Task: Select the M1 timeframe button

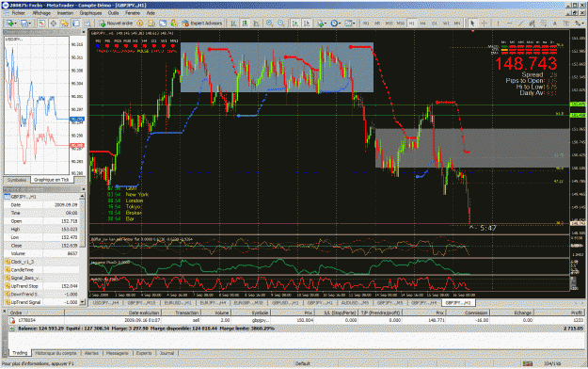Action: point(366,24)
